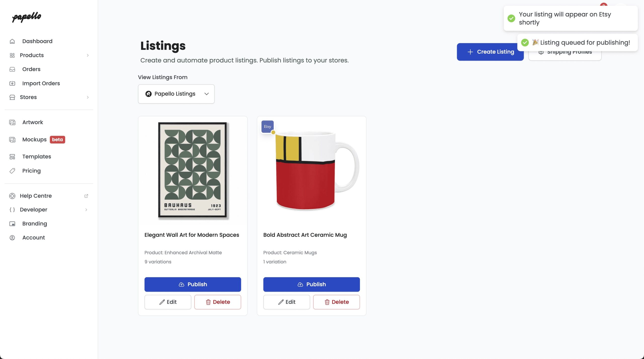Expand the Stores submenu
Screen dimensions: 644x359
(88, 97)
